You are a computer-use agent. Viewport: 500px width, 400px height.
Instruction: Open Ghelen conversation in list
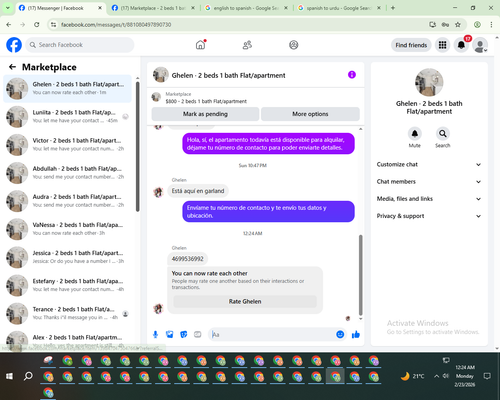(x=67, y=88)
